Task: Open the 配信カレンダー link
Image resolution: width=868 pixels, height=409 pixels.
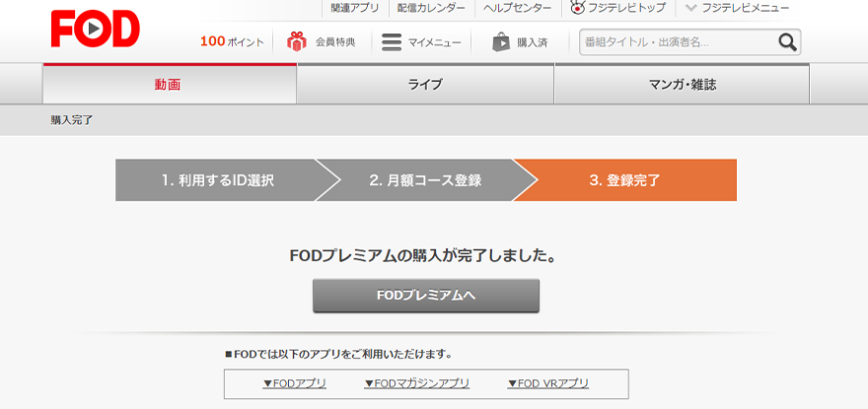Action: coord(431,8)
